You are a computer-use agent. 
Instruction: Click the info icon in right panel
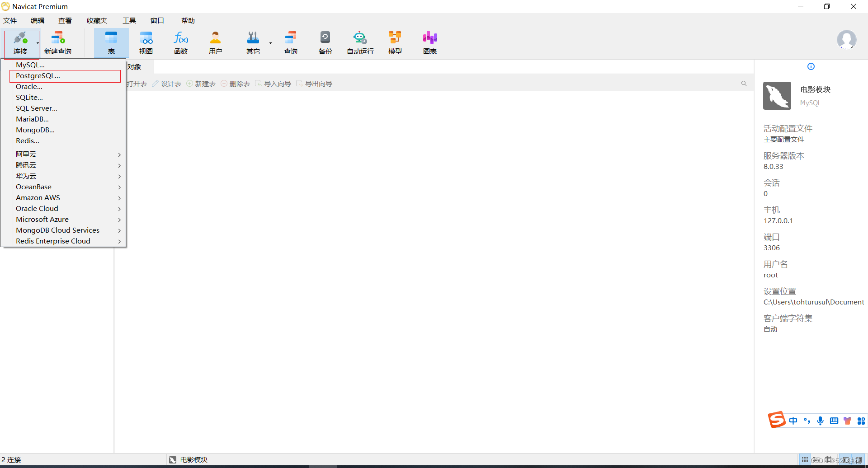[x=811, y=66]
